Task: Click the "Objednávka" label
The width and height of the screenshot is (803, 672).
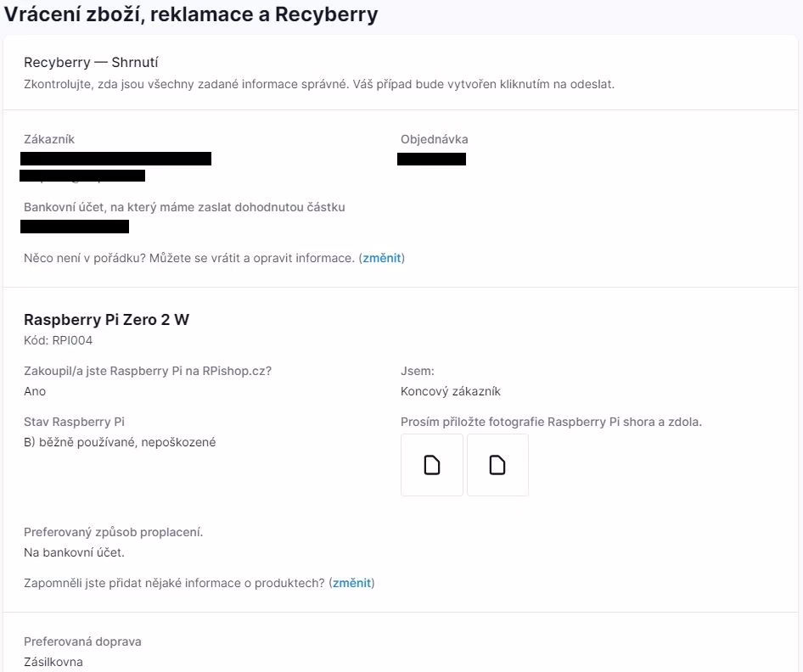Action: point(434,139)
